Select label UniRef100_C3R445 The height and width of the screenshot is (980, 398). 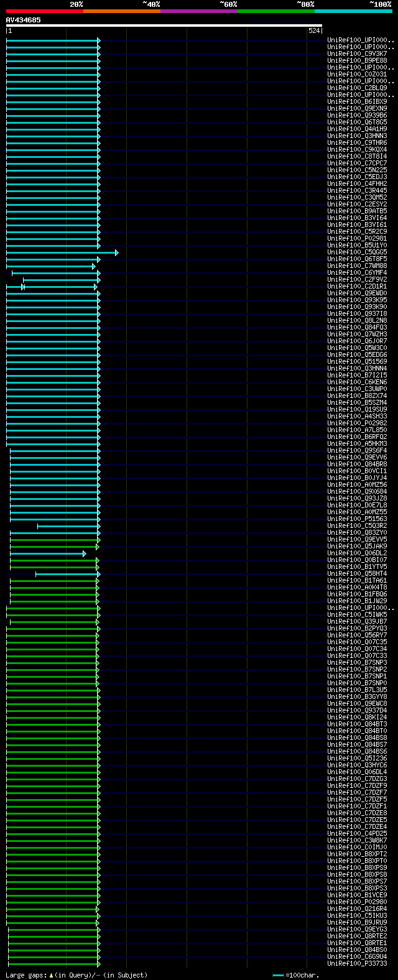pos(358,191)
